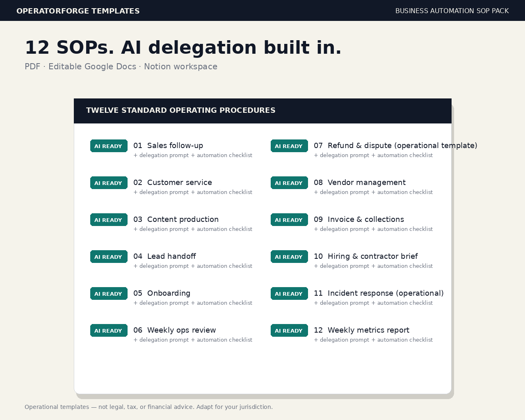Click the delegation prompt subtext under Weekly metrics report
The image size is (525, 420).
click(373, 340)
